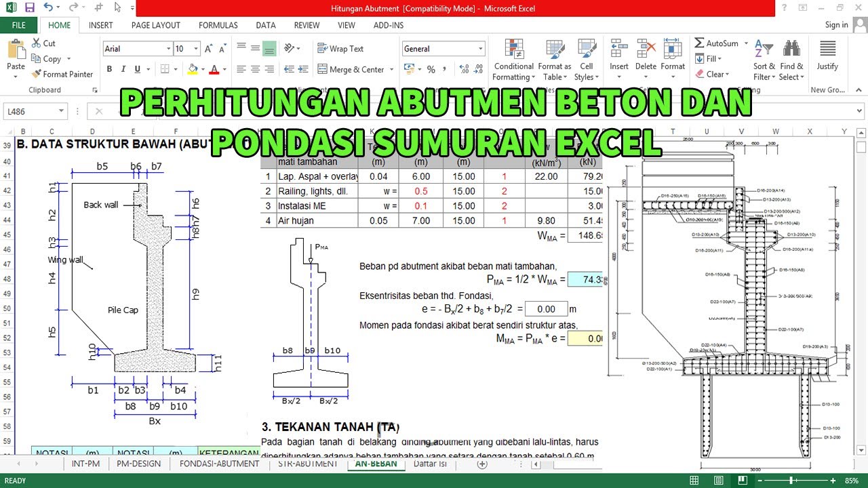The image size is (868, 488).
Task: Switch to the INSERT tab
Action: (101, 25)
